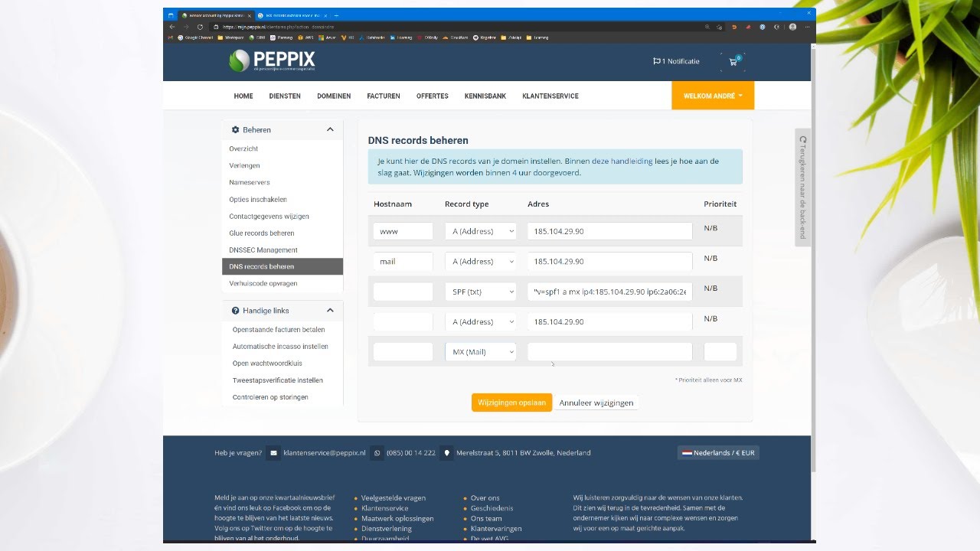980x551 pixels.
Task: Click the Hostnaam field containing www
Action: [403, 231]
